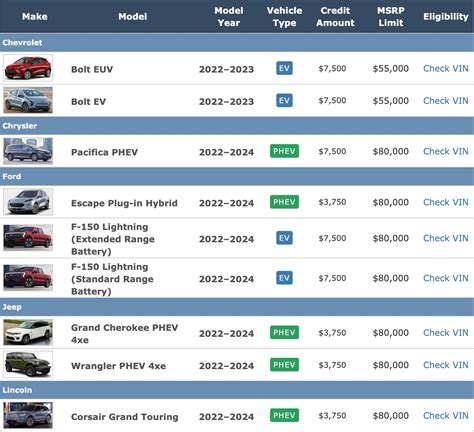Image resolution: width=474 pixels, height=432 pixels.
Task: Click the Bolt EV model name
Action: pyautogui.click(x=88, y=102)
